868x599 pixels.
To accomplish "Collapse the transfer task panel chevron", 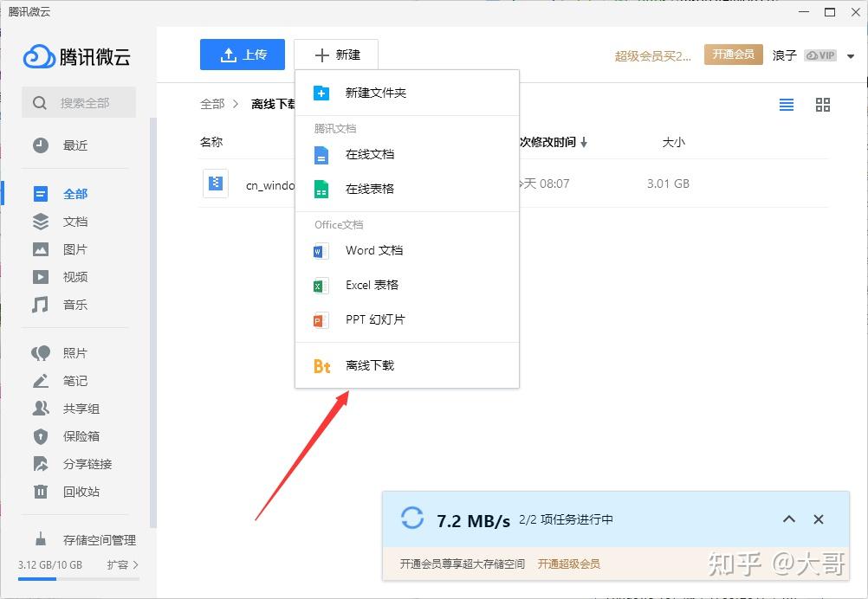I will 789,518.
